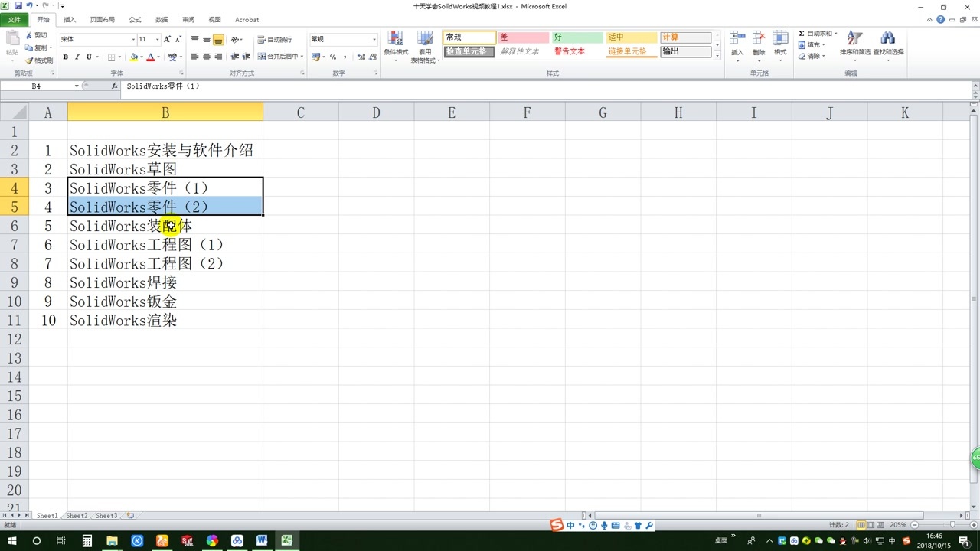Viewport: 980px width, 551px height.
Task: Open the font color dropdown arrow
Action: [x=158, y=57]
